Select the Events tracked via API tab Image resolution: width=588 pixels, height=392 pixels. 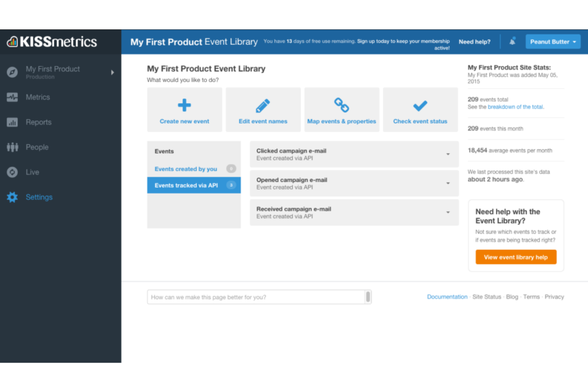click(194, 185)
